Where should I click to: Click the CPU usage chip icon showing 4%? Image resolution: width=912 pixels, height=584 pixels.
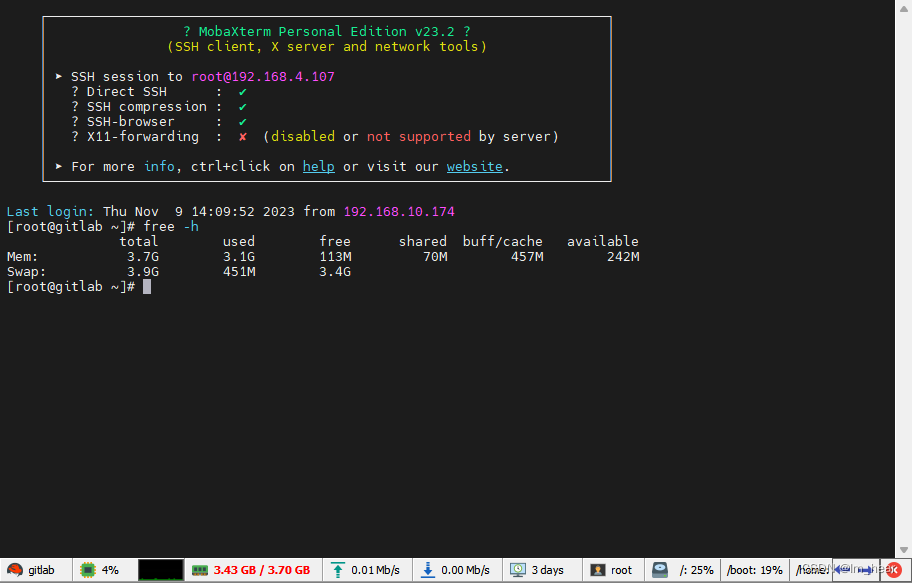(x=88, y=570)
